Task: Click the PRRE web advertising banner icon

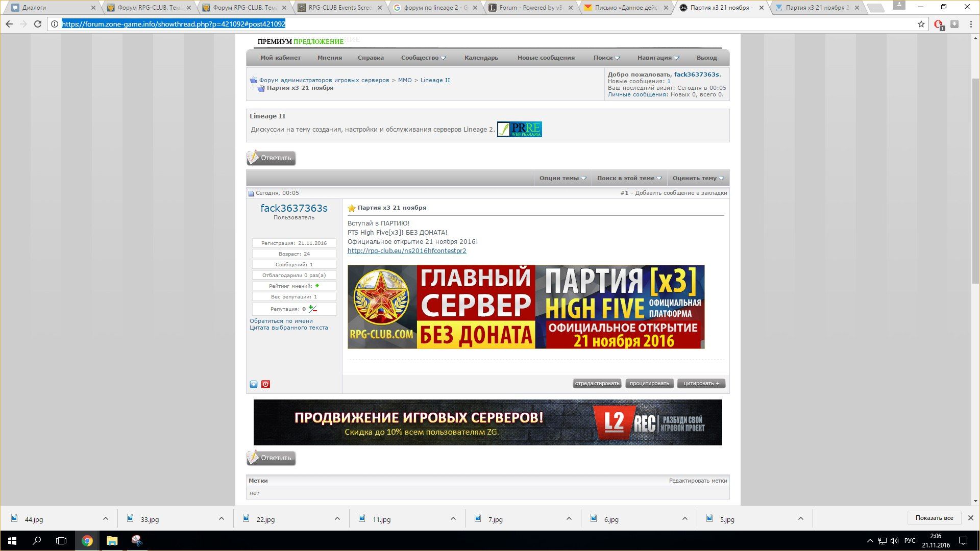Action: (519, 129)
